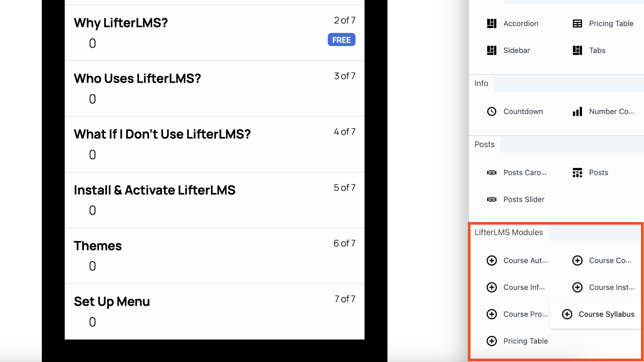This screenshot has height=362, width=644.
Task: Click the Accordion module icon
Action: [x=491, y=23]
